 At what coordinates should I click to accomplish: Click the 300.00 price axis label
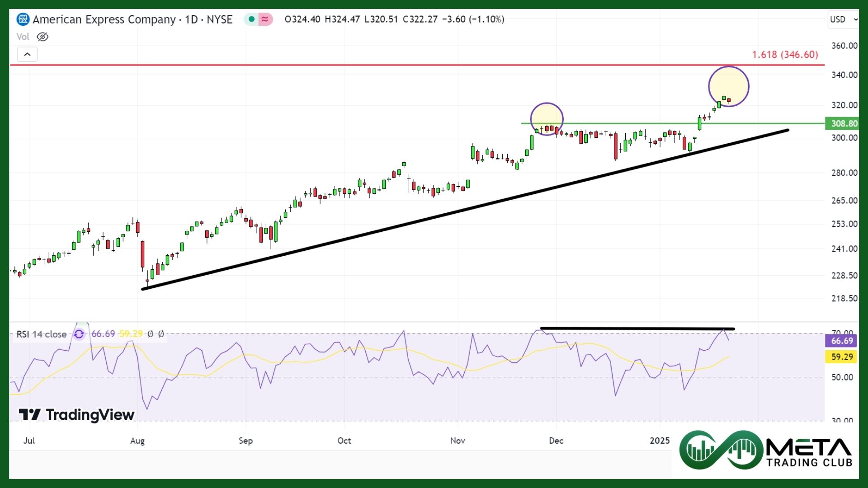[844, 138]
